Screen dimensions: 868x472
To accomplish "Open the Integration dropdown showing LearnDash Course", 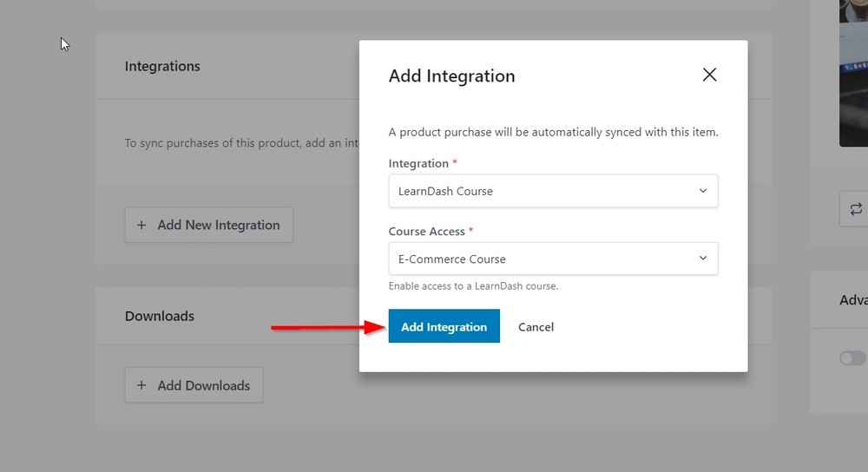I will pos(553,191).
